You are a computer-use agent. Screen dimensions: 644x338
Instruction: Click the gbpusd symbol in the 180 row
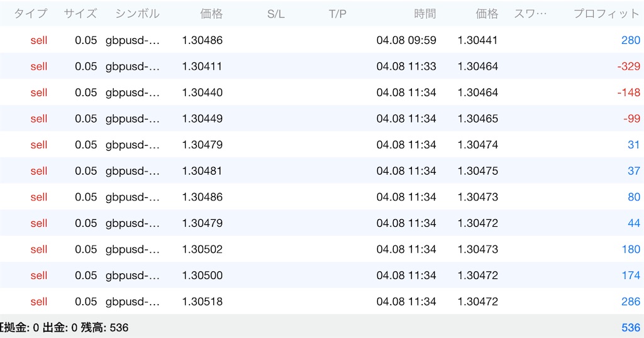tap(132, 249)
